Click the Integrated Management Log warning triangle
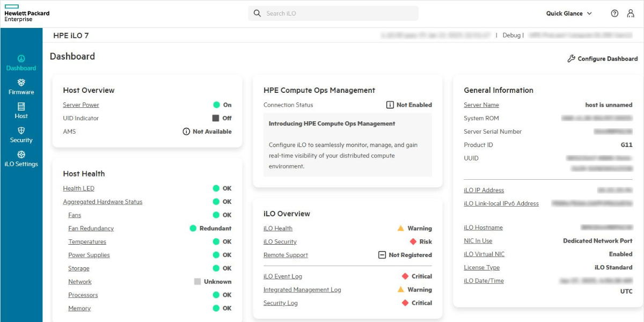This screenshot has width=644, height=322. tap(400, 290)
